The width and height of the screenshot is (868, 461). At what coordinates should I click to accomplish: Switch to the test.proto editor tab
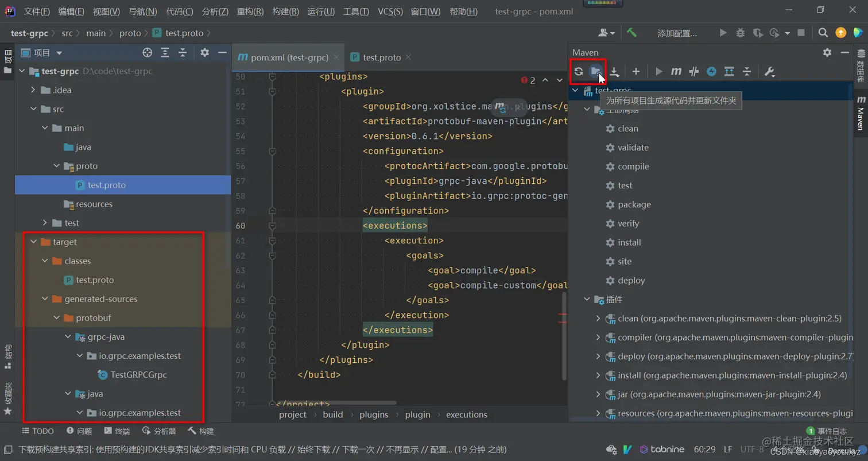click(382, 57)
